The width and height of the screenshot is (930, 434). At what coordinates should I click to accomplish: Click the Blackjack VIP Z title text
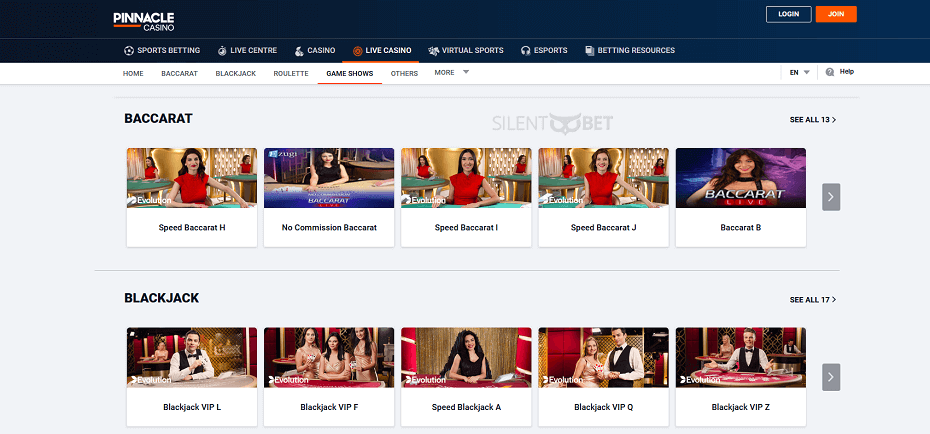coord(741,407)
